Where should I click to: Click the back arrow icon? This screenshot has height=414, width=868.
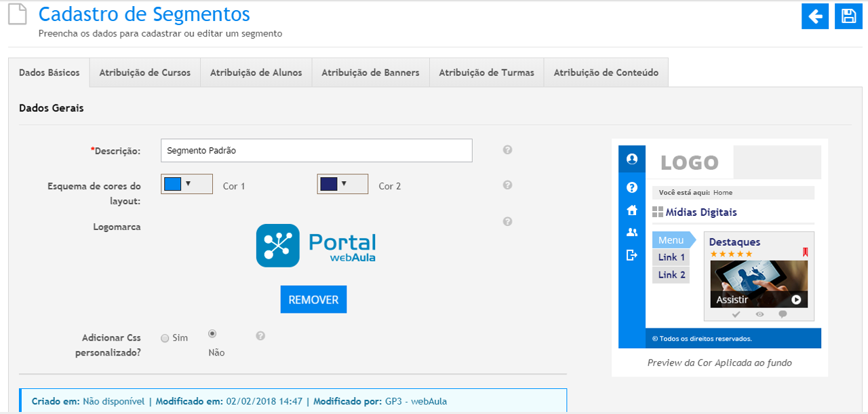[x=815, y=16]
